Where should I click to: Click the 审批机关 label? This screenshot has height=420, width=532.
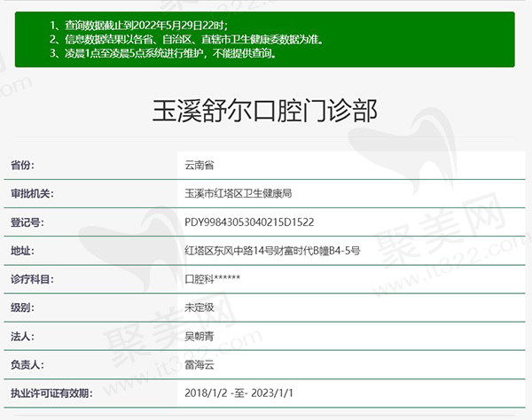point(32,194)
